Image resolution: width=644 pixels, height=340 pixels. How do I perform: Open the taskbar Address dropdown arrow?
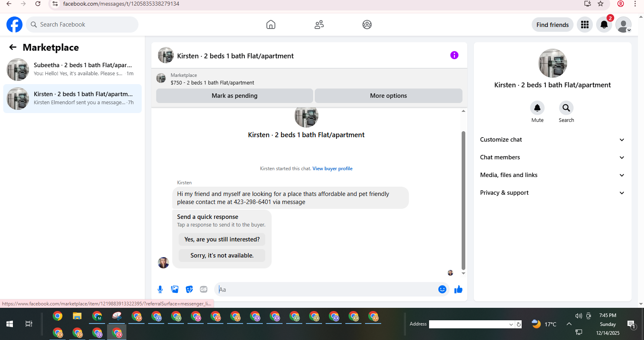coord(511,324)
